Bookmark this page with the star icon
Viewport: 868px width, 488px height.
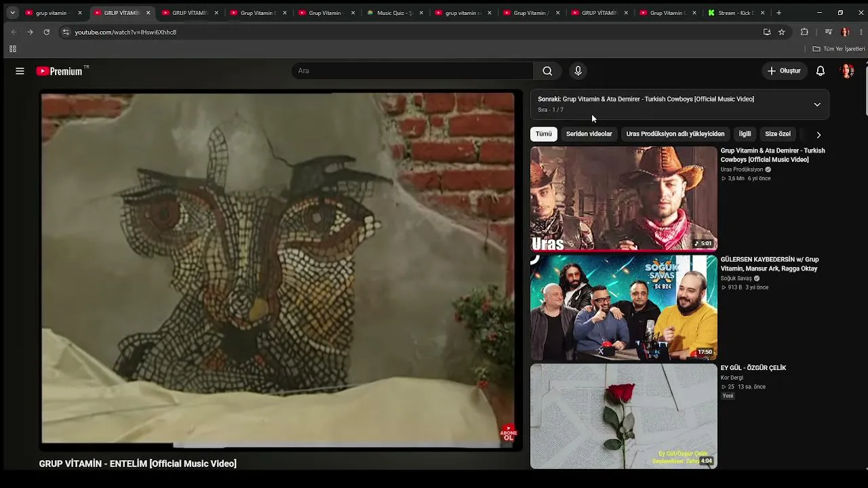pyautogui.click(x=781, y=32)
